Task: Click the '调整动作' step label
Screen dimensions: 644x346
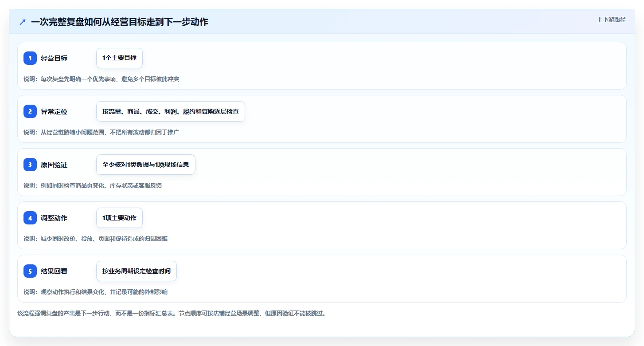Action: tap(54, 218)
